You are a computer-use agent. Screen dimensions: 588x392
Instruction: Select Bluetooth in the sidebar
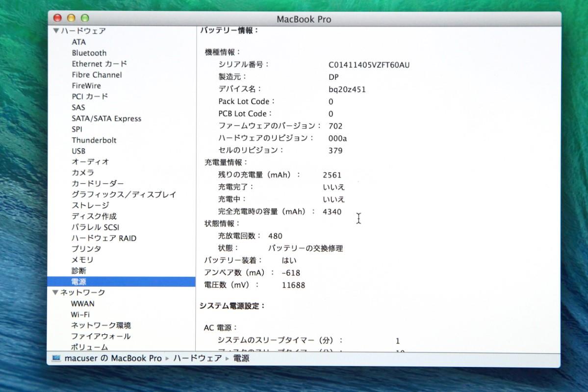click(89, 53)
